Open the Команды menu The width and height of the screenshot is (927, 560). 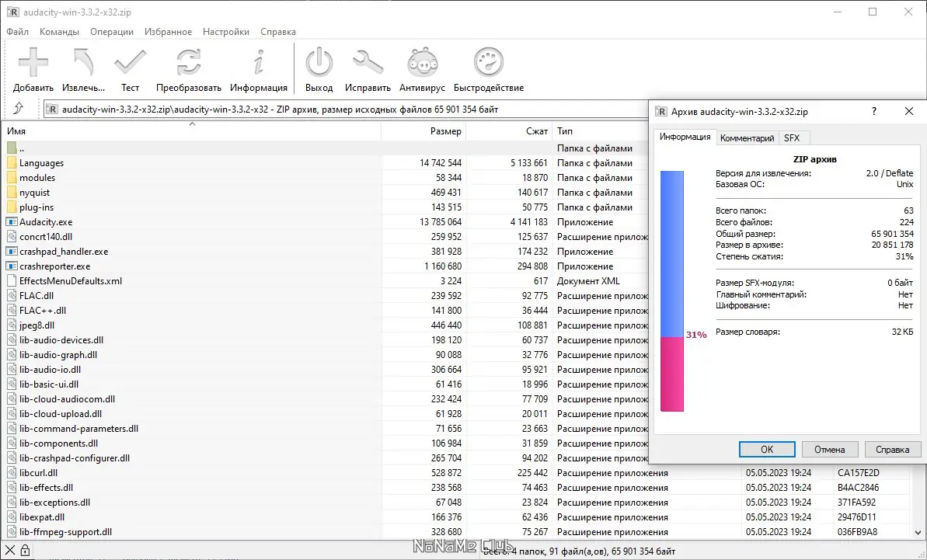(59, 32)
